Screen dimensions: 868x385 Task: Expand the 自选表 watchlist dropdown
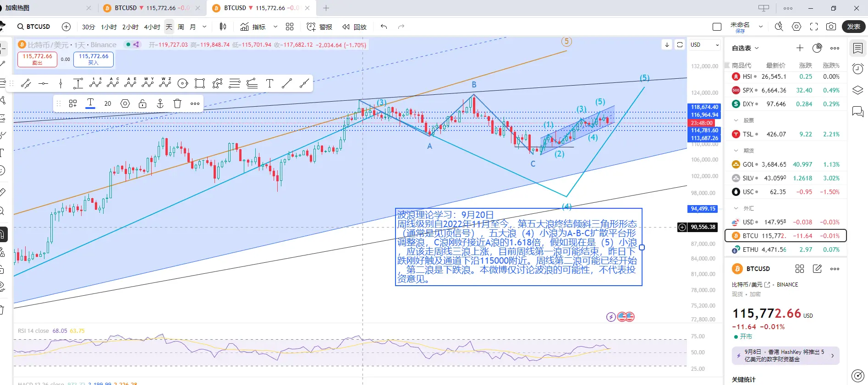(x=745, y=48)
